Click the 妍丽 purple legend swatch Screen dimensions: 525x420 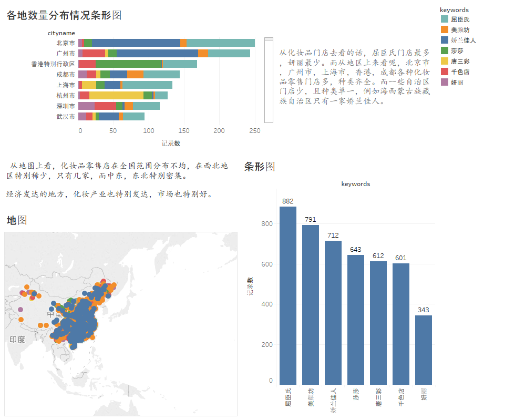(x=444, y=82)
